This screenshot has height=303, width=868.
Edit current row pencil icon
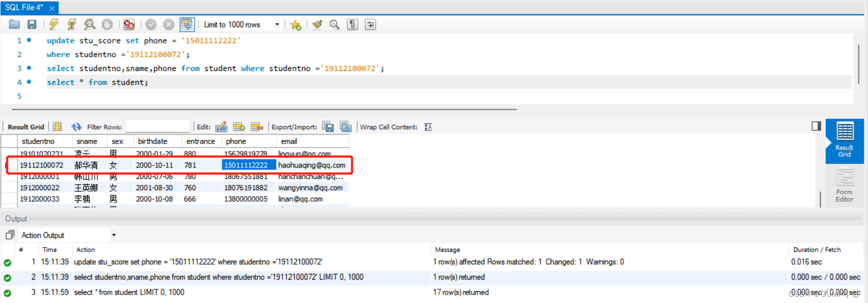pos(222,127)
